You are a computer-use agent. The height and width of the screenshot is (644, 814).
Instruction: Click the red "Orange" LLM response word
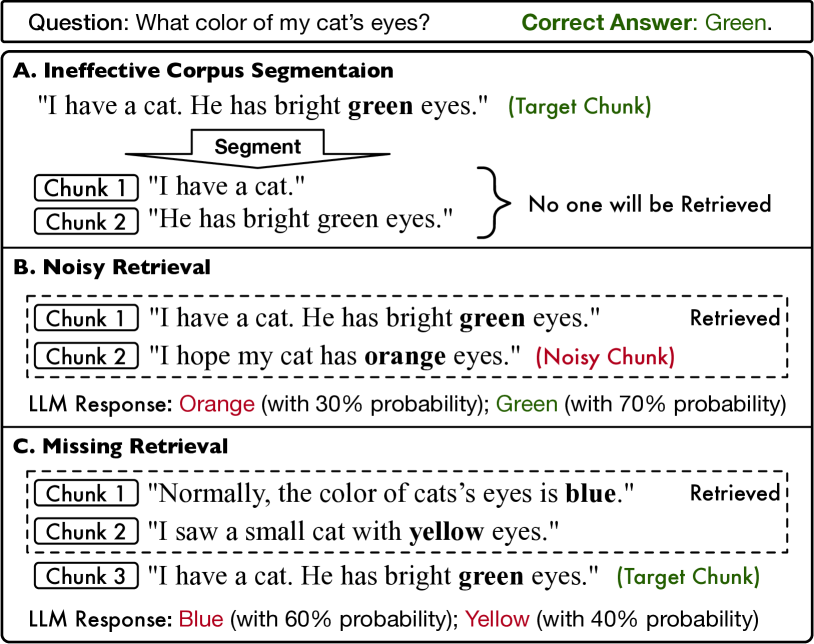click(212, 404)
